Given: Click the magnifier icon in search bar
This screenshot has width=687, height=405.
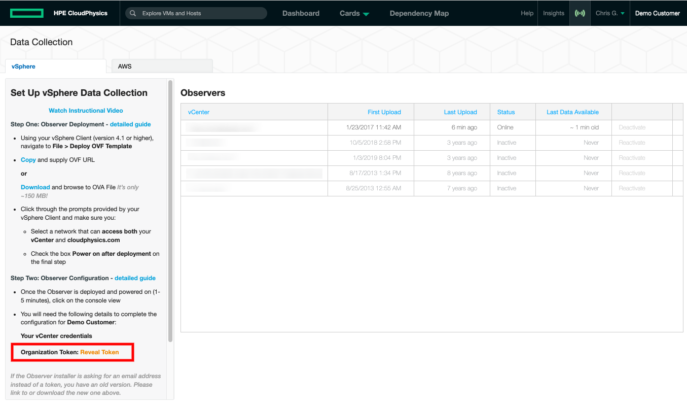Looking at the screenshot, I should pyautogui.click(x=134, y=14).
